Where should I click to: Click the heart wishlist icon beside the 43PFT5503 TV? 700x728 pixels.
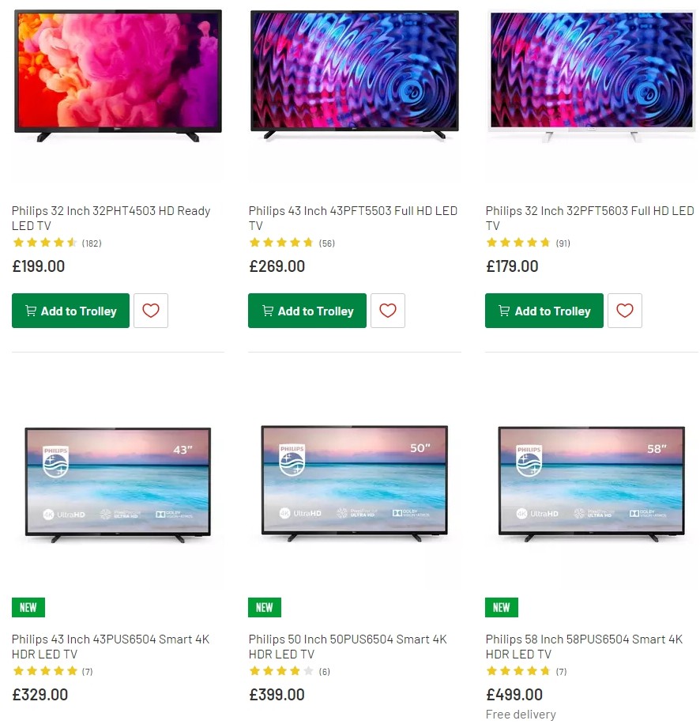[x=388, y=311]
